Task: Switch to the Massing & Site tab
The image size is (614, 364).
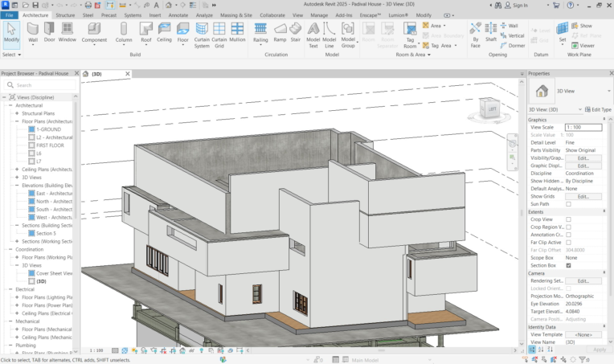Action: coord(236,15)
